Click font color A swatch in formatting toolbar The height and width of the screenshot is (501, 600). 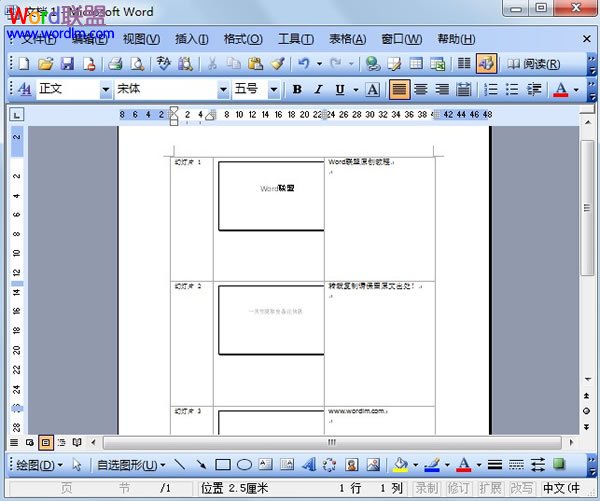click(x=561, y=89)
